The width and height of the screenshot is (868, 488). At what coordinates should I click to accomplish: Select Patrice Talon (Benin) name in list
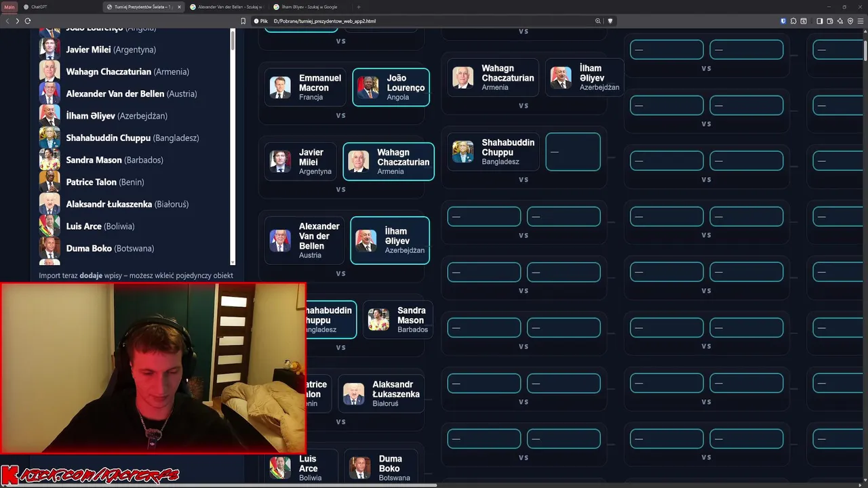[x=105, y=182]
